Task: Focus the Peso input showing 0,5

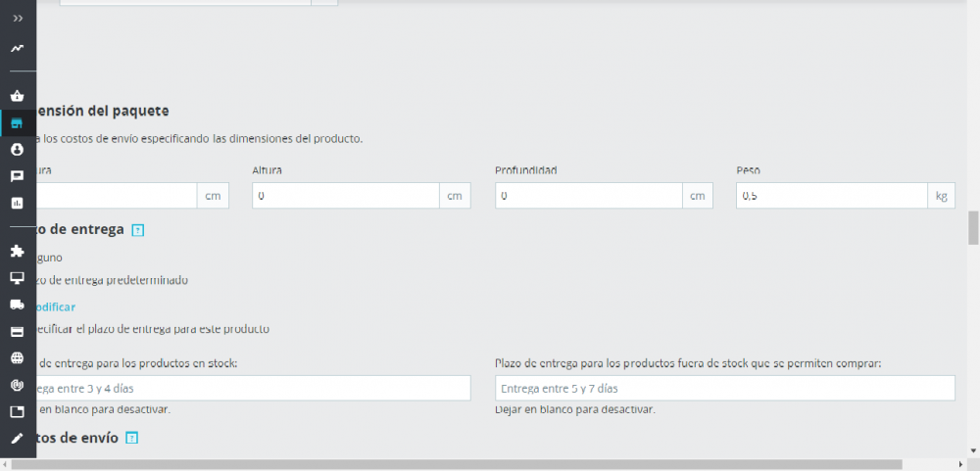Action: point(832,196)
